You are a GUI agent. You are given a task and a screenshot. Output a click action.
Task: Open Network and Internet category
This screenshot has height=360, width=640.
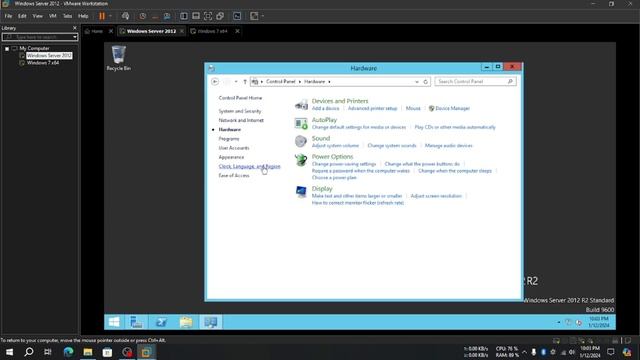(241, 120)
